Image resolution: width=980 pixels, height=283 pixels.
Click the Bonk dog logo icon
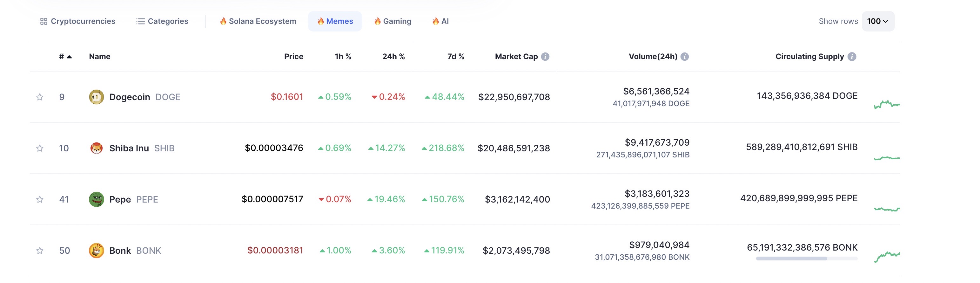(x=96, y=250)
